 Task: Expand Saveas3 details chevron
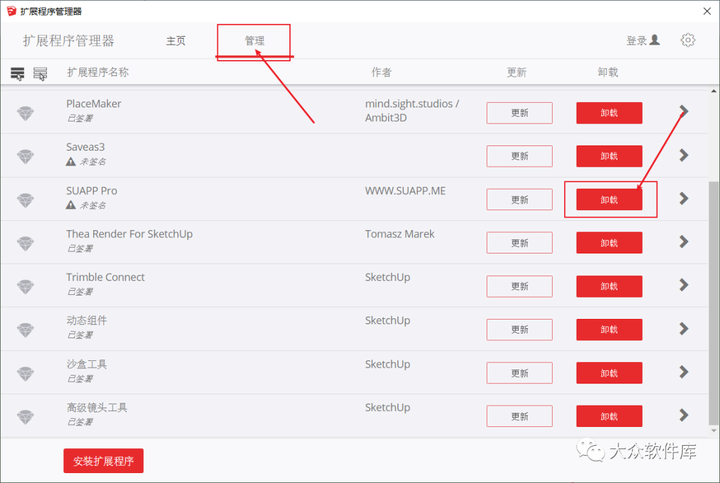coord(684,155)
